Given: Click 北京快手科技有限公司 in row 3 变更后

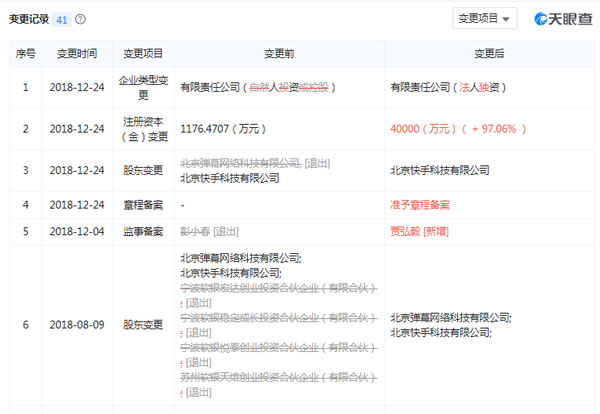Looking at the screenshot, I should pos(440,170).
